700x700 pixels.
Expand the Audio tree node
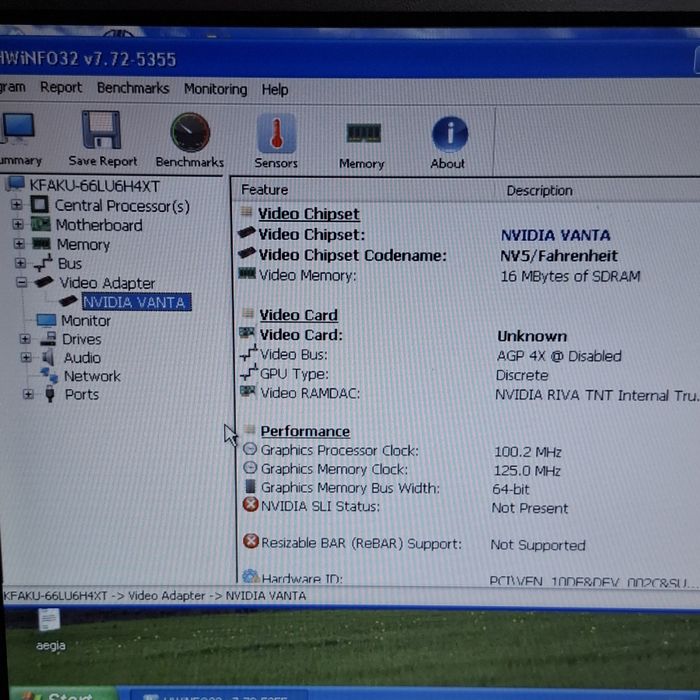(x=26, y=357)
